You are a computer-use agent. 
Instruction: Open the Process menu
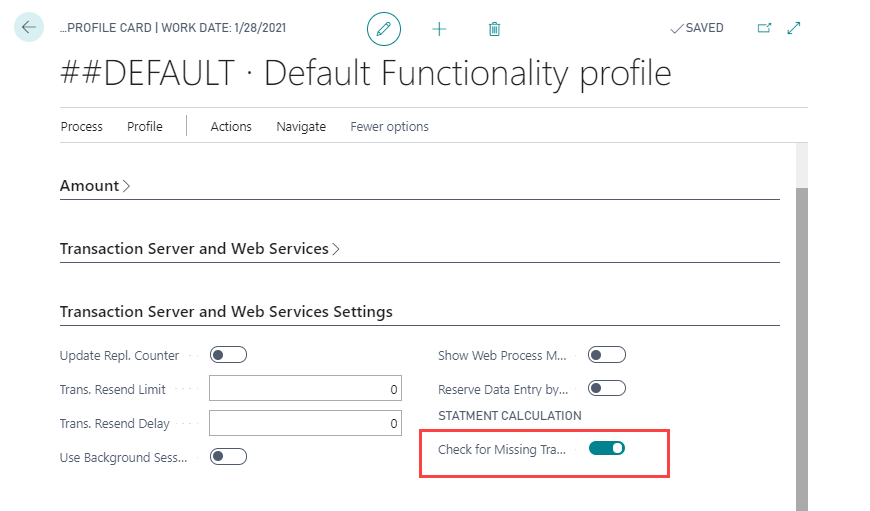81,127
